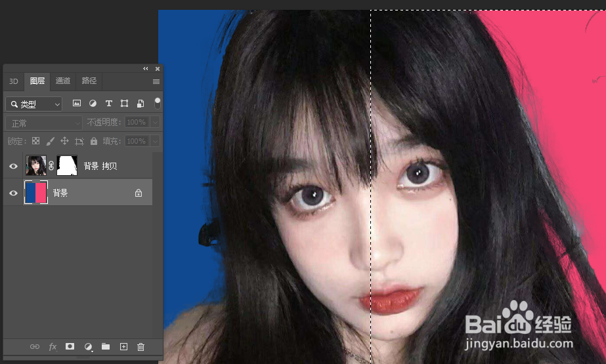Delete the selected layer
The width and height of the screenshot is (606, 364).
(x=141, y=347)
